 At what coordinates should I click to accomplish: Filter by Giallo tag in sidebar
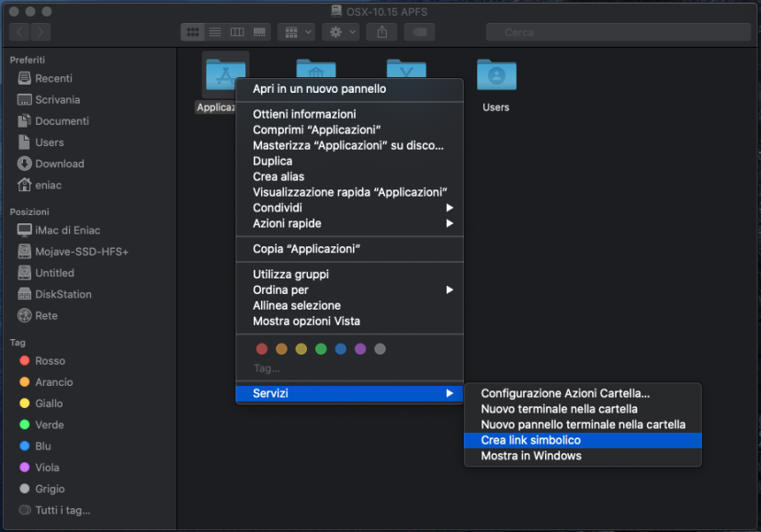[x=41, y=403]
